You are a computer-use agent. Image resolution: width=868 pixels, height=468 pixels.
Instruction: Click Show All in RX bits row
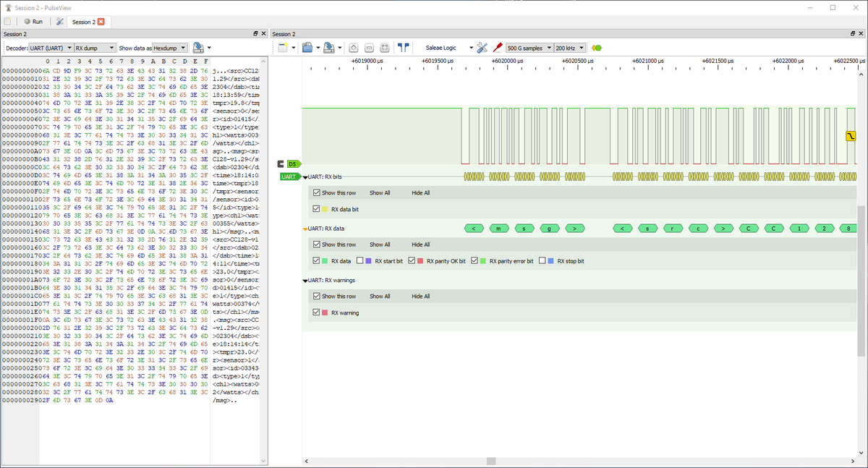380,193
